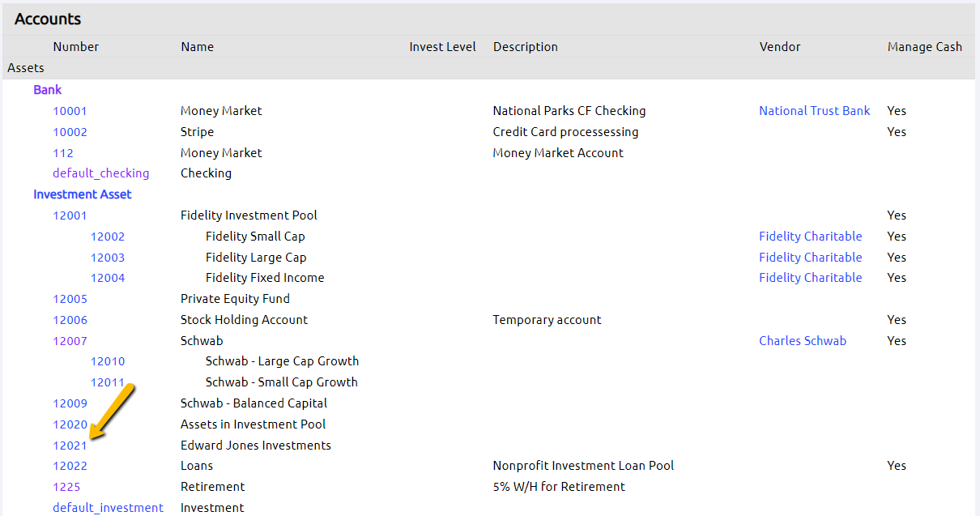This screenshot has width=980, height=516.
Task: Open account number 112
Action: coord(63,153)
